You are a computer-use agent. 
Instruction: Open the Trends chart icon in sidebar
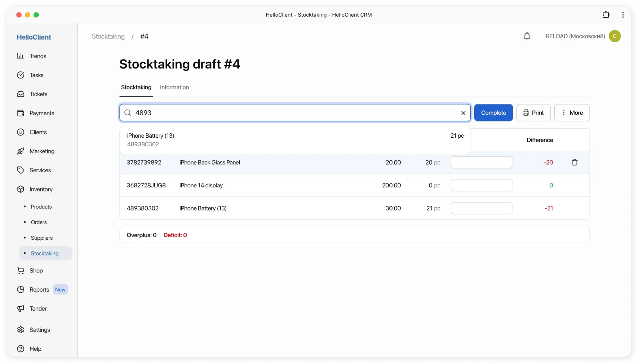21,56
